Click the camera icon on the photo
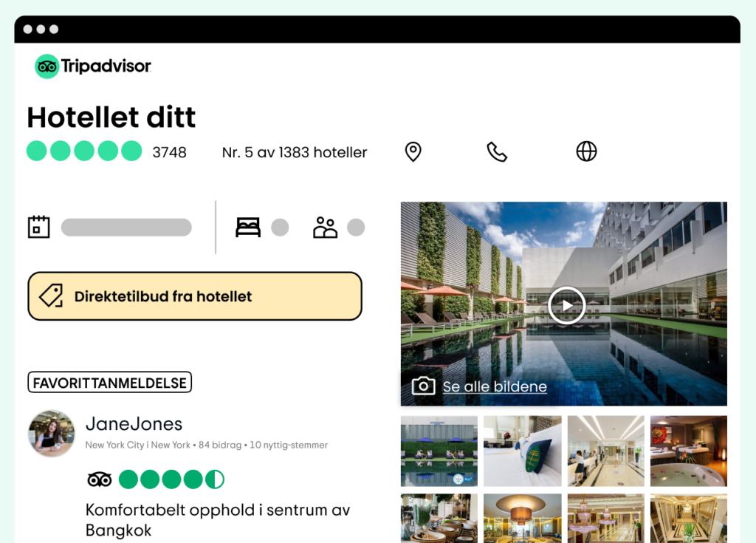The width and height of the screenshot is (756, 543). tap(423, 386)
